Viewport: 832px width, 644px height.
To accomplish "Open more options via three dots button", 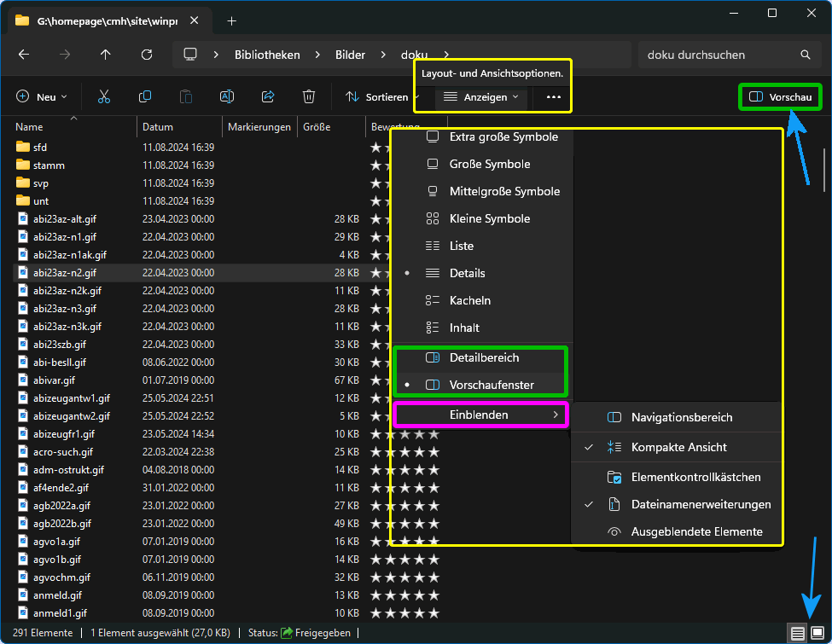I will click(554, 97).
